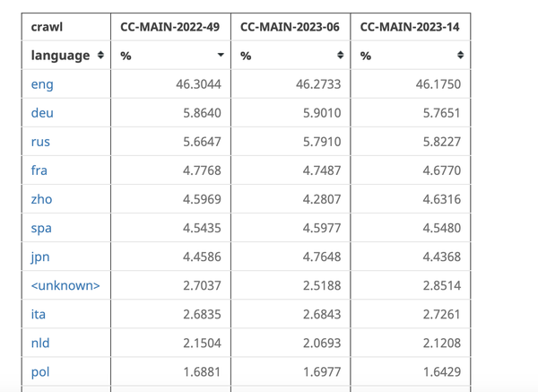Image resolution: width=538 pixels, height=392 pixels.
Task: Go to the spa language link
Action: pos(41,228)
